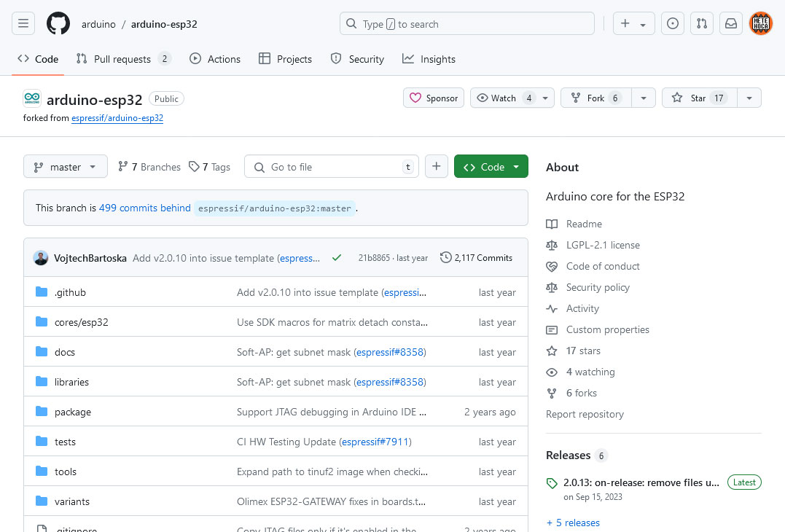The height and width of the screenshot is (532, 785).
Task: Open commit hash 21b8865
Action: point(374,258)
